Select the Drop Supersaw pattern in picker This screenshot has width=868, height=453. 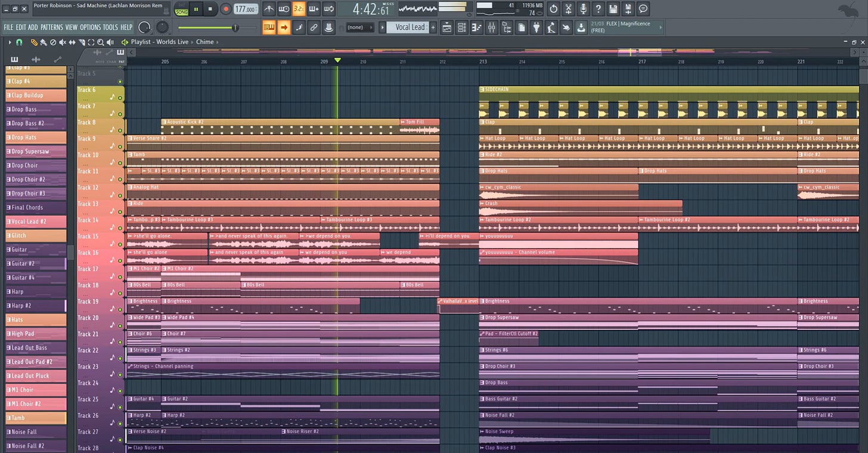point(36,151)
